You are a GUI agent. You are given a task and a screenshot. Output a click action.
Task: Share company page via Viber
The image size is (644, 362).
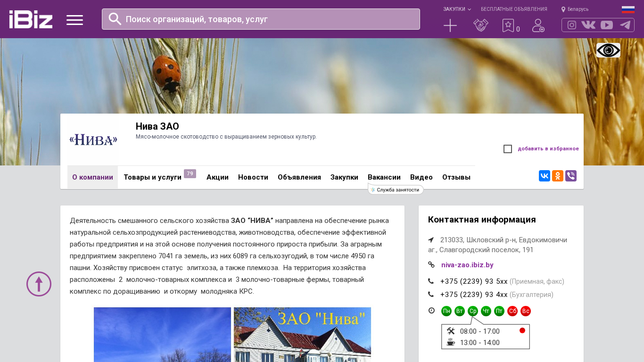[x=571, y=176]
